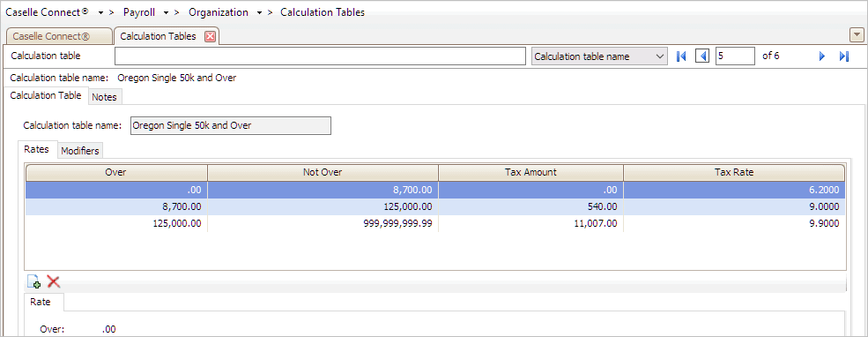Click the record number field showing 5

(735, 56)
